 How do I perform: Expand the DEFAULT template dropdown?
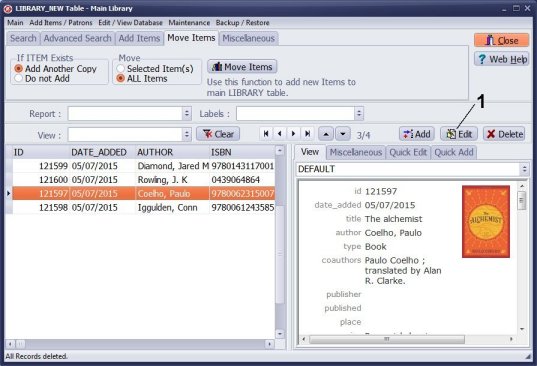point(524,169)
